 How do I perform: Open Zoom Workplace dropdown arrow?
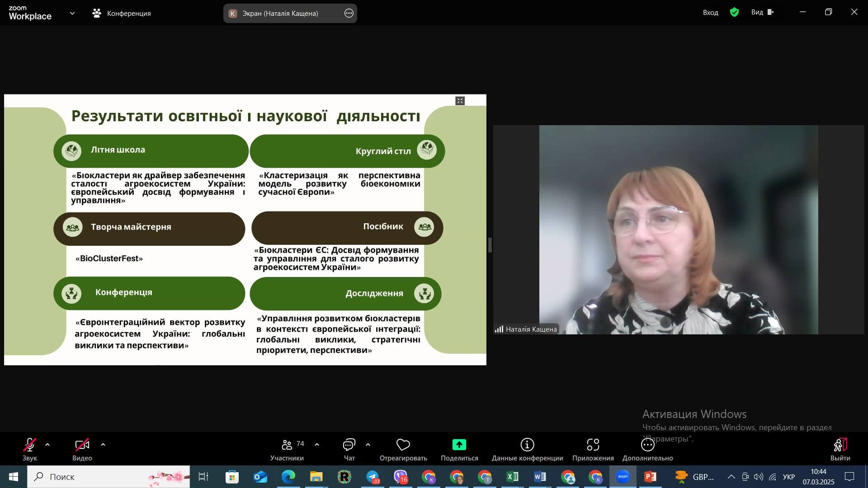click(72, 14)
